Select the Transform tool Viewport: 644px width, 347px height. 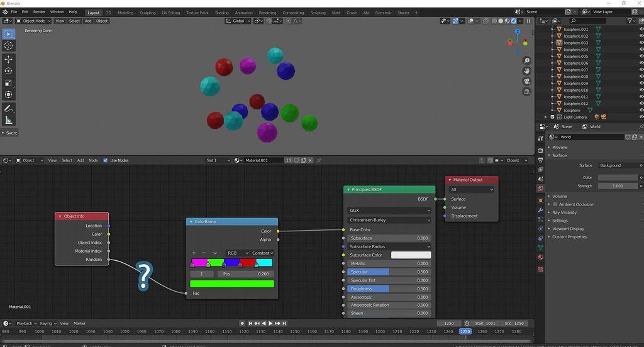[8, 94]
